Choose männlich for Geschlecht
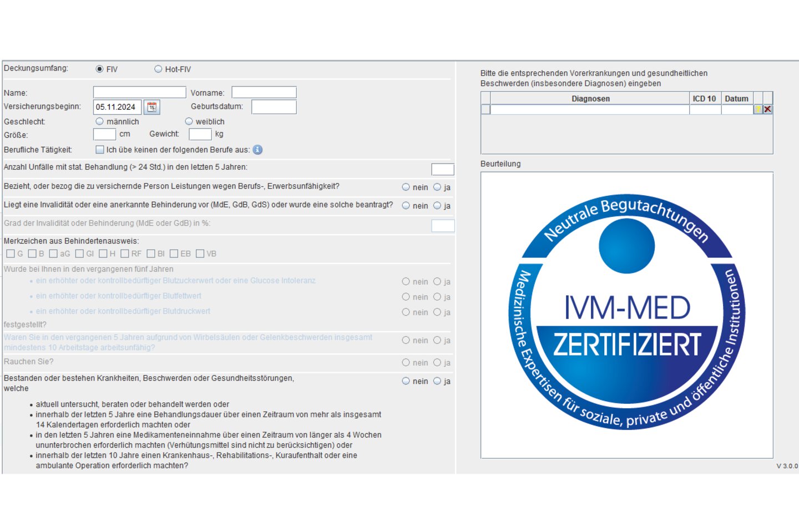799x532 pixels. 99,121
